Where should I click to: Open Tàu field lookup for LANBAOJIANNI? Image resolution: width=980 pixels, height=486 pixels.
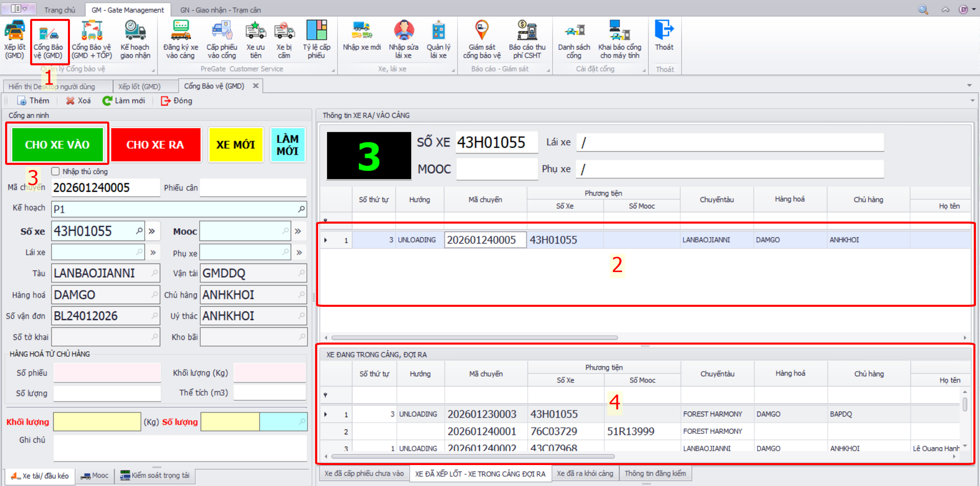(x=154, y=274)
